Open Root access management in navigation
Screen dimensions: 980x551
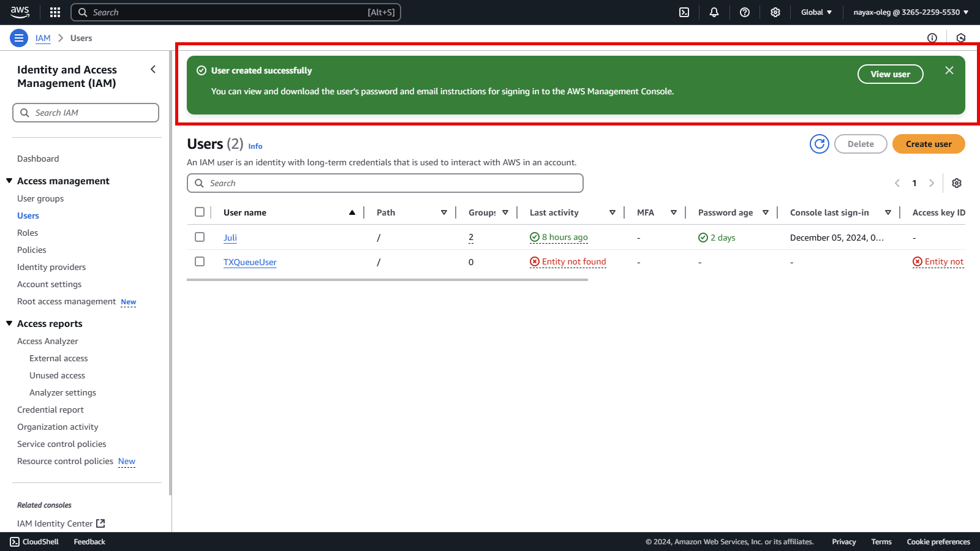[x=66, y=301]
